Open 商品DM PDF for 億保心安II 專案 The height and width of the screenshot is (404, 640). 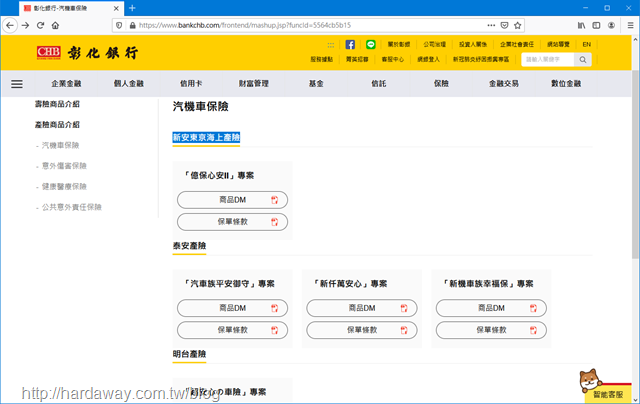(x=232, y=200)
